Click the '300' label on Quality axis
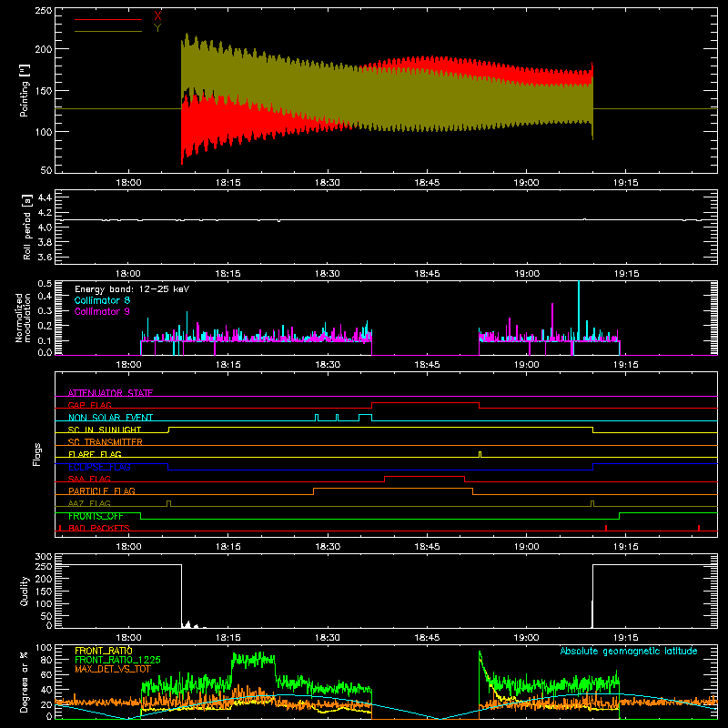This screenshot has width=728, height=728. click(43, 557)
